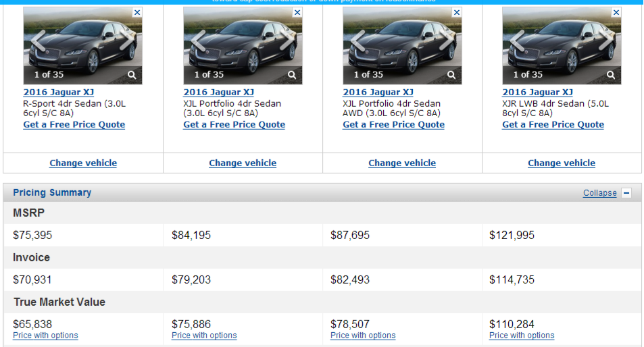Show previous photo of XJR LWB sedan
The image size is (644, 347).
coord(517,41)
